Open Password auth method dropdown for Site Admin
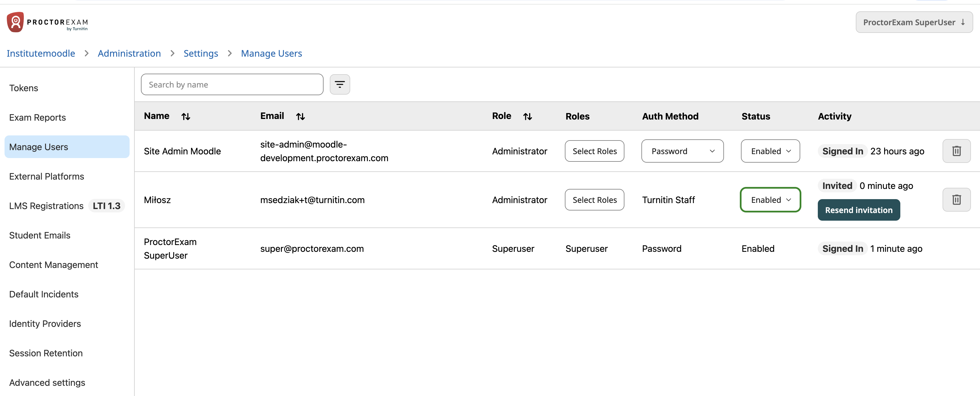 [683, 151]
